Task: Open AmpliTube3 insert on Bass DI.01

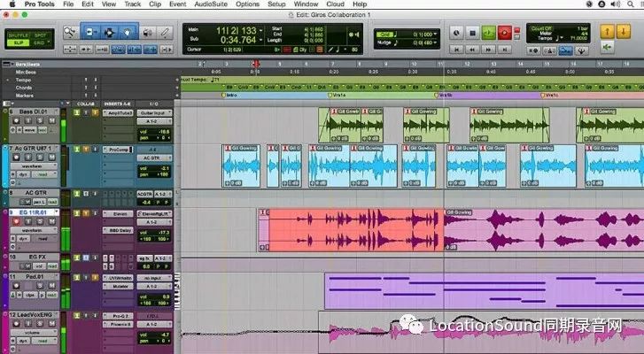Action: click(118, 112)
